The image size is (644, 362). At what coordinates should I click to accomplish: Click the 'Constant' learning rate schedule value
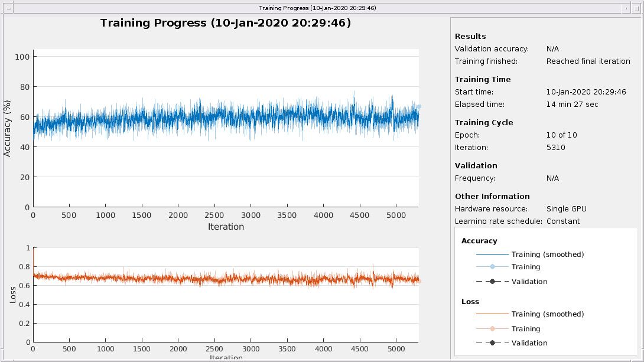coord(563,221)
